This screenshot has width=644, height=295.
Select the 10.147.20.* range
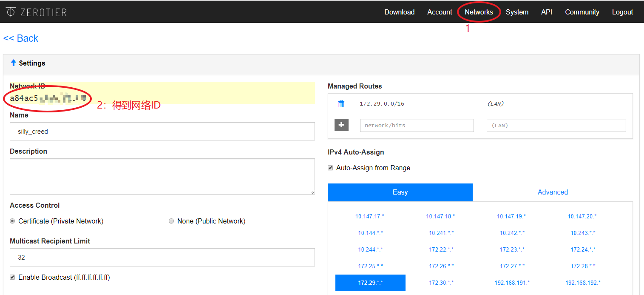[x=582, y=216]
